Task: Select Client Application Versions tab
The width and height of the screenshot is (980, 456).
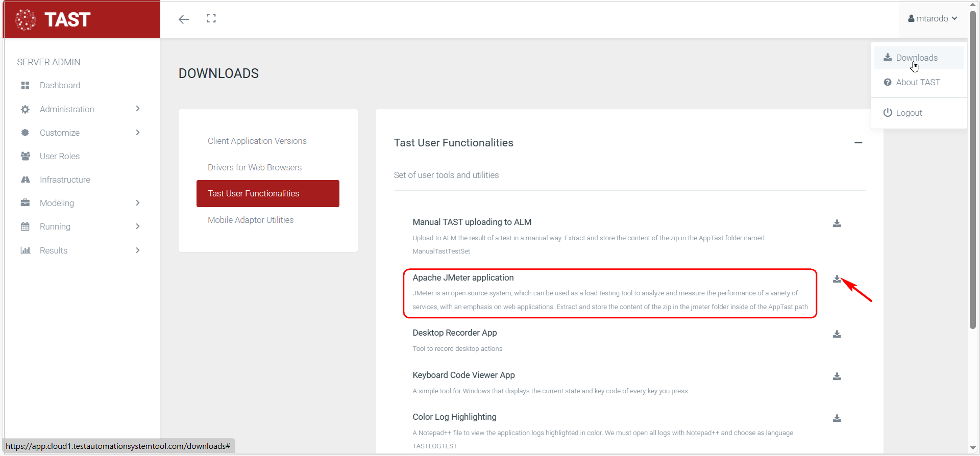Action: pyautogui.click(x=257, y=141)
